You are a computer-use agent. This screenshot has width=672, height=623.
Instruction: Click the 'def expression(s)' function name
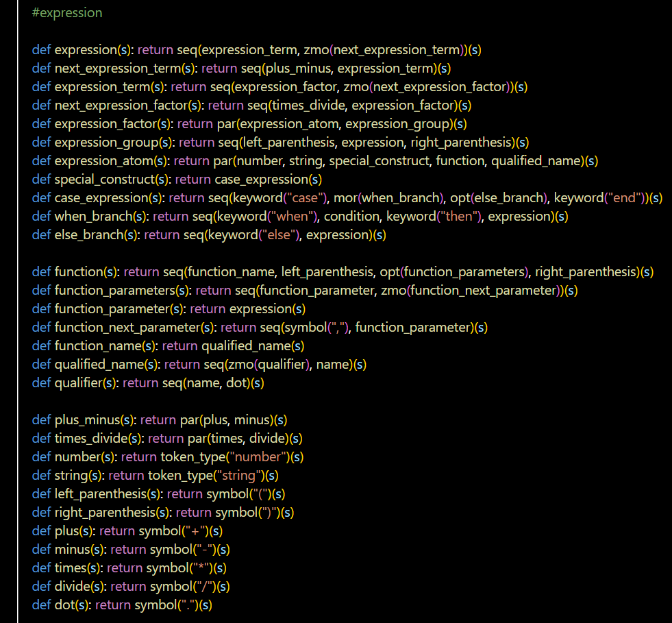tap(86, 50)
